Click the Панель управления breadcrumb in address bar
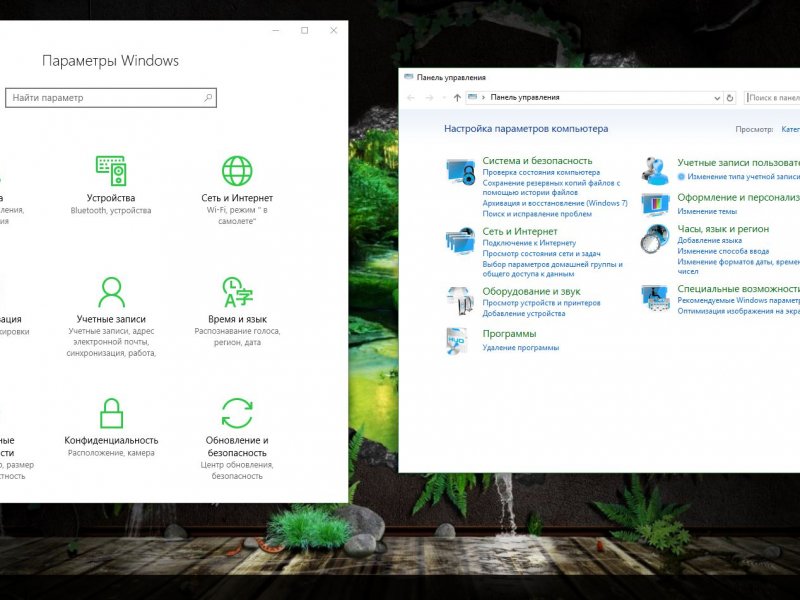 525,97
